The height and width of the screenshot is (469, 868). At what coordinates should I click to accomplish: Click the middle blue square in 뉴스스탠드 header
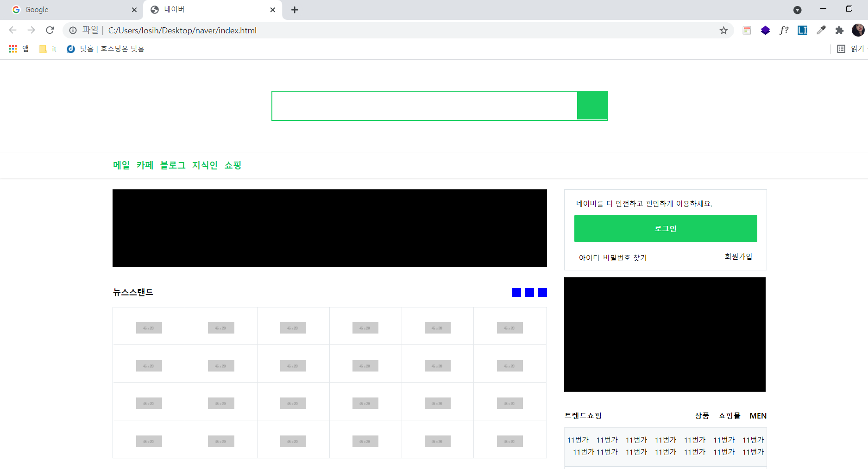(529, 292)
